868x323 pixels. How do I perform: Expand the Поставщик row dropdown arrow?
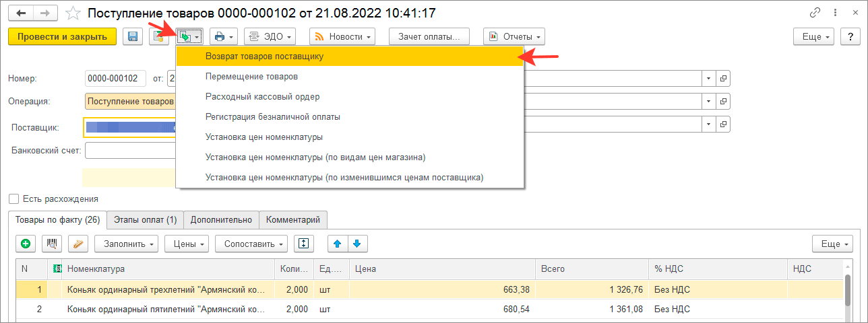click(x=708, y=124)
